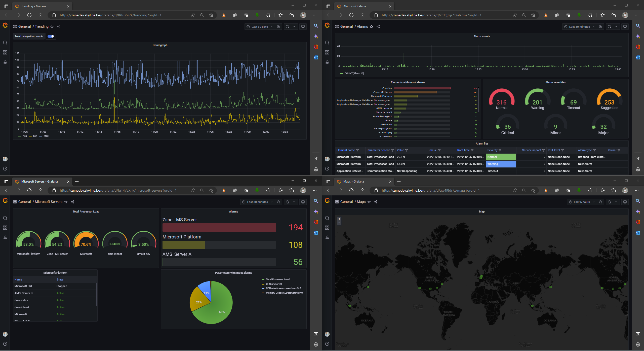Open Last 30 days time picker in Trending

[259, 27]
